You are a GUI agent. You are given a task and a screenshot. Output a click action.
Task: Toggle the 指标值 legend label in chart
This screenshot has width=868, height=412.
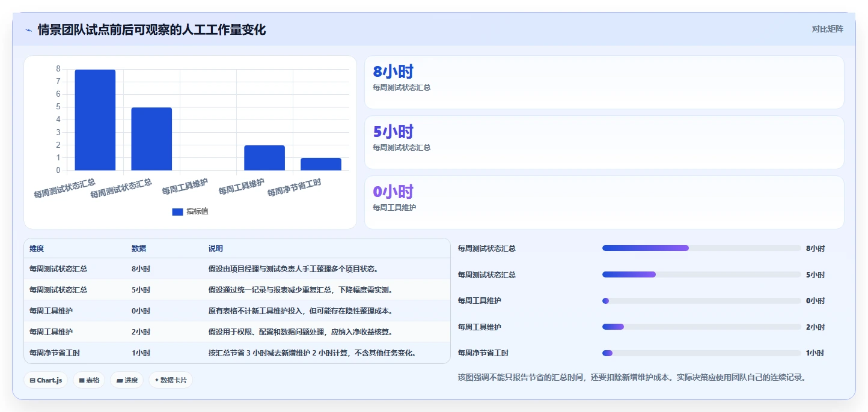[x=197, y=211]
